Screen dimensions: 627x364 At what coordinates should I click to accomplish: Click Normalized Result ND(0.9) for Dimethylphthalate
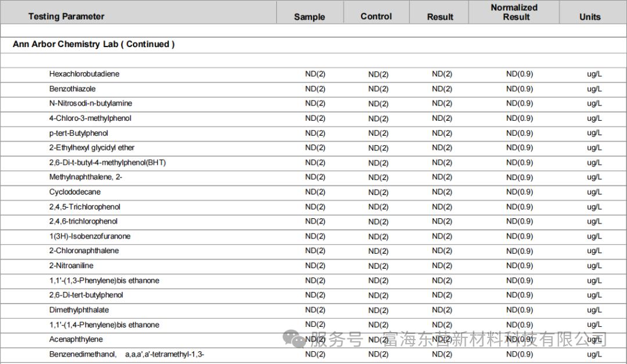(x=520, y=310)
